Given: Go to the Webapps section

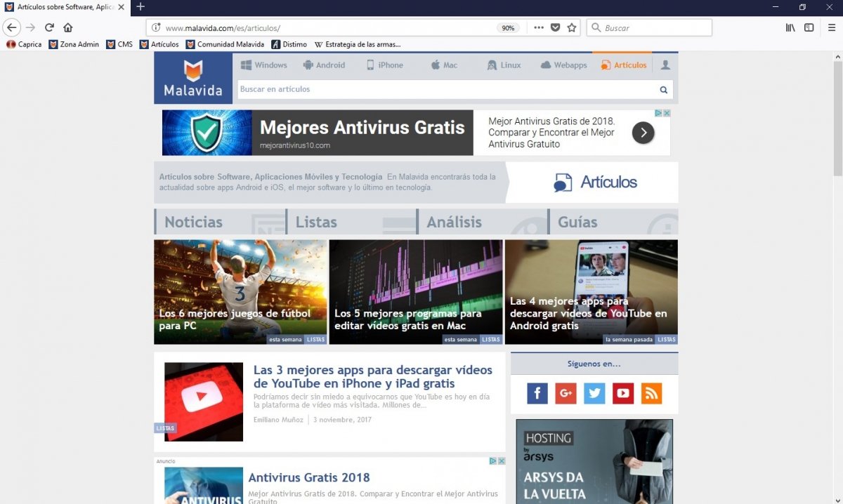Looking at the screenshot, I should pyautogui.click(x=563, y=65).
